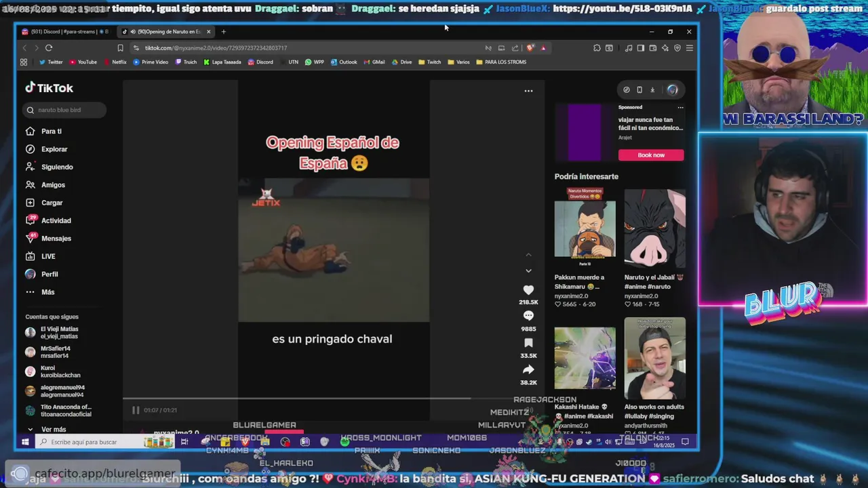Go to Siguiendo in the TikTok sidebar
This screenshot has width=868, height=488.
49,167
